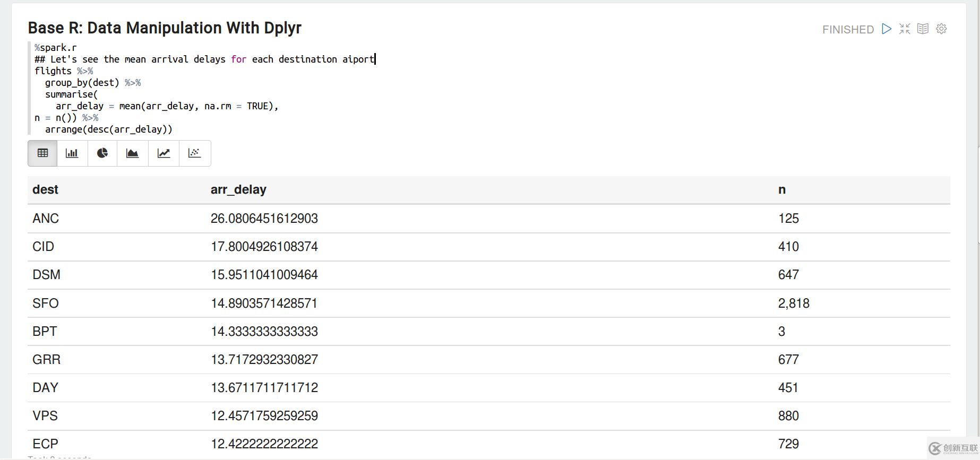Click the 12.4571759259259 delay value
The image size is (980, 460).
click(x=264, y=415)
